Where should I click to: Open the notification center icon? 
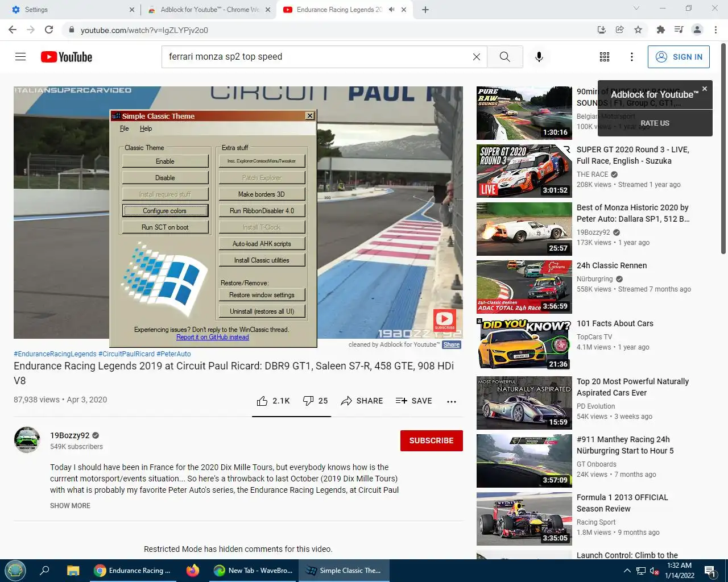tap(710, 571)
